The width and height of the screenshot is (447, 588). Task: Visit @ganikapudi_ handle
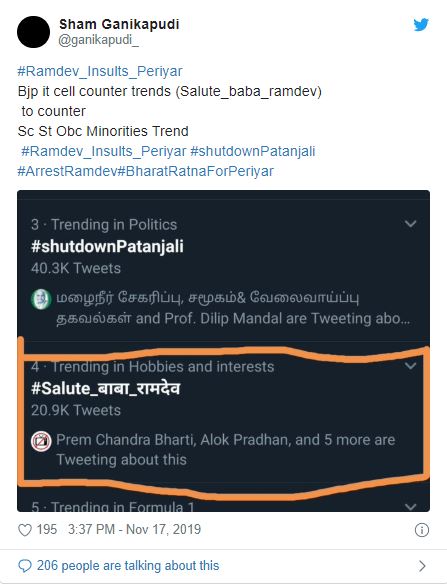coord(98,40)
